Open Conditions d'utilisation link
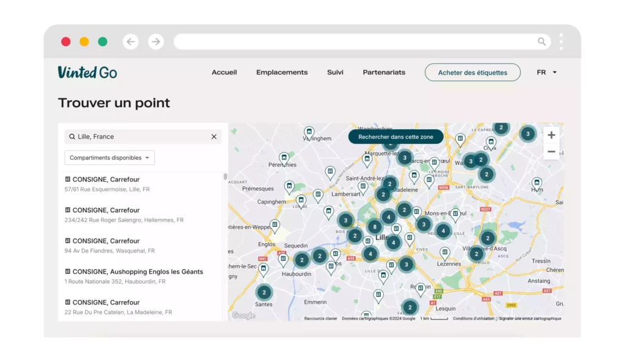 click(474, 319)
